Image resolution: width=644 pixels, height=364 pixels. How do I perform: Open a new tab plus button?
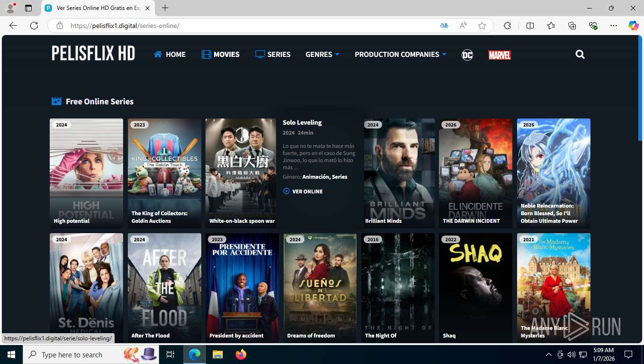[165, 8]
